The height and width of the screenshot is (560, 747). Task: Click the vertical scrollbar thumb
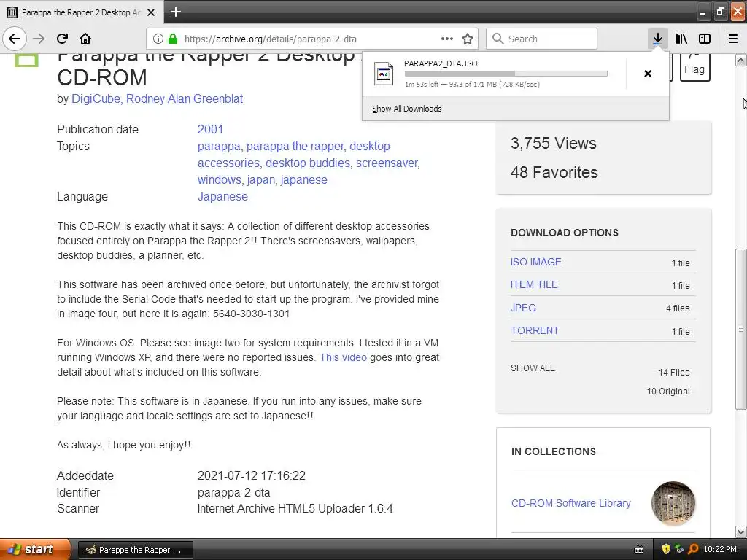[x=741, y=329]
